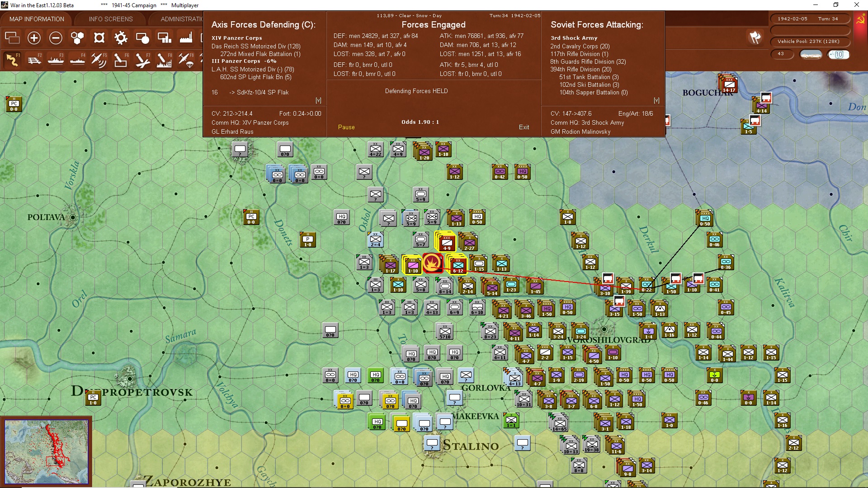
Task: Expand the Soviet attacker details [v] toggle
Action: (656, 100)
